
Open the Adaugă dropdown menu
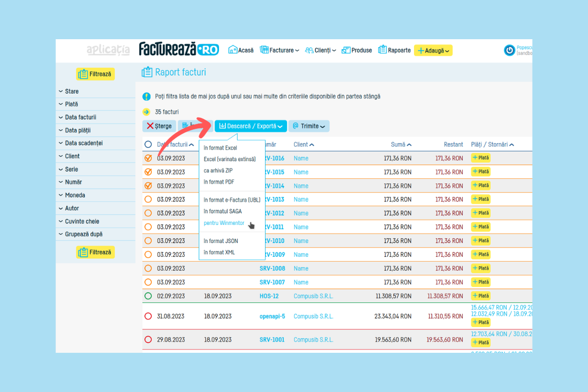click(x=433, y=50)
